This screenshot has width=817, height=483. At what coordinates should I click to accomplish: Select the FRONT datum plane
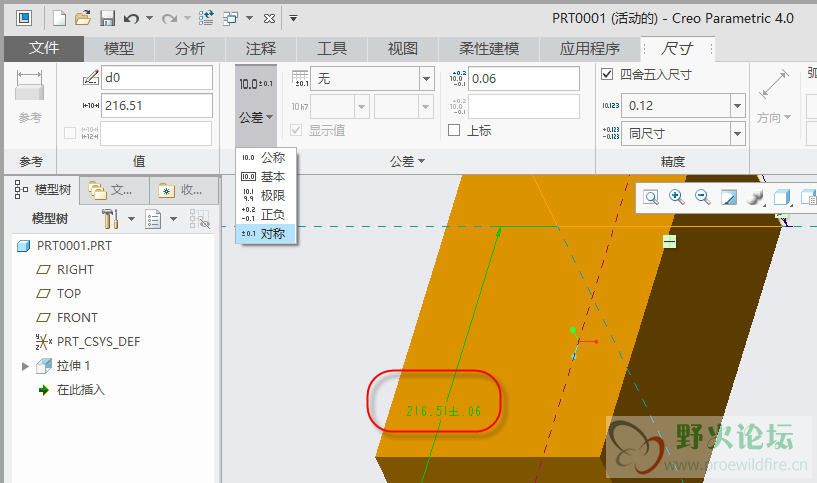pos(77,317)
